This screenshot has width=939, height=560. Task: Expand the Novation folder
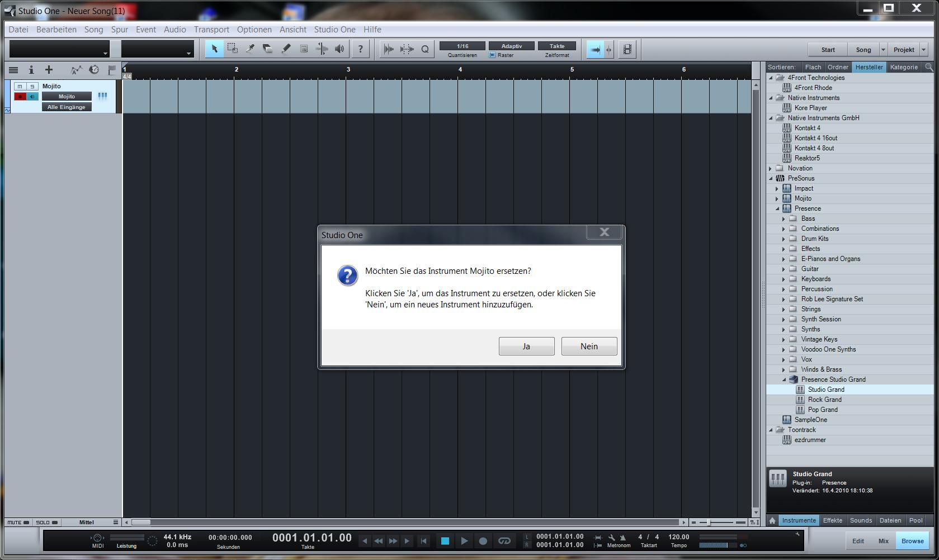(771, 168)
